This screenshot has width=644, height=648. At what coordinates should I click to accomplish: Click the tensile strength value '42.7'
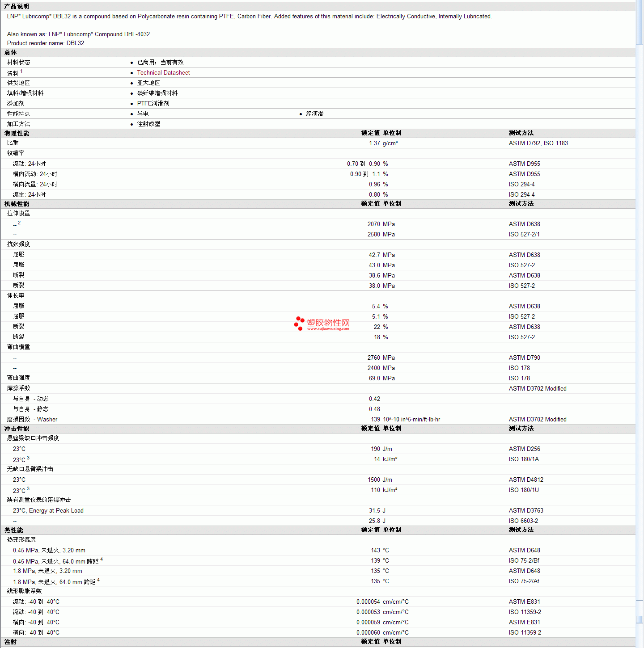[374, 255]
